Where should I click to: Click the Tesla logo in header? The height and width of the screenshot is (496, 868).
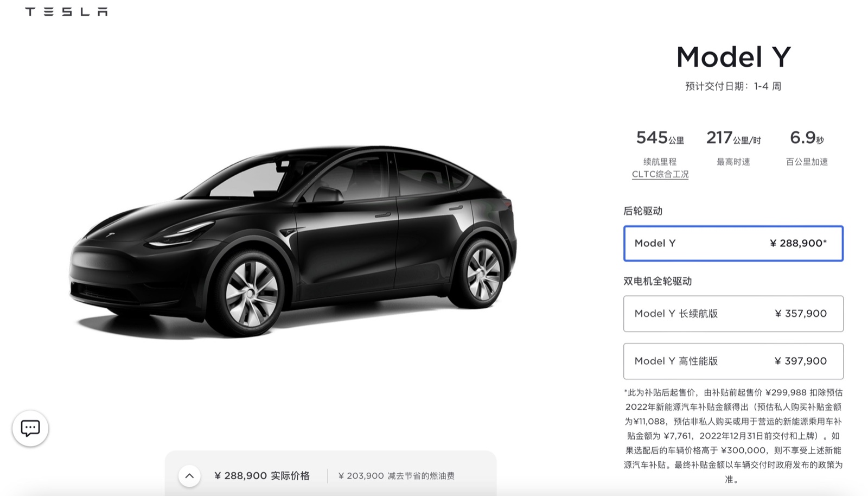tap(66, 11)
